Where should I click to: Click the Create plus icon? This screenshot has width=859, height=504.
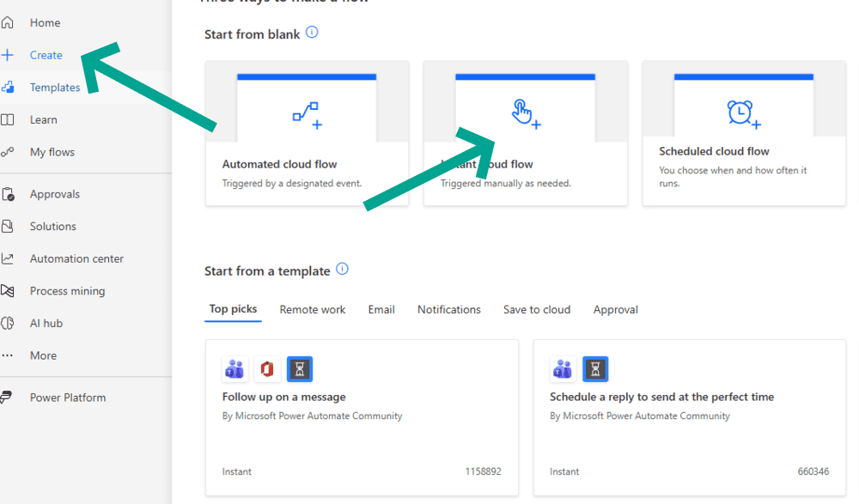click(x=7, y=55)
